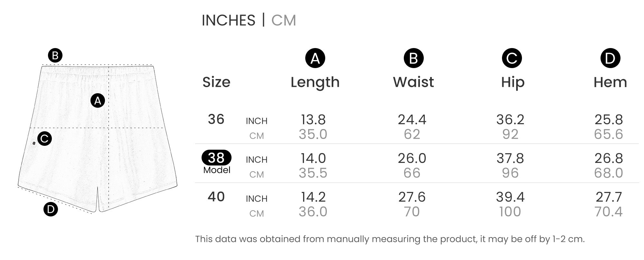Click the D badge below the shorts hem
644x260 pixels.
point(51,209)
